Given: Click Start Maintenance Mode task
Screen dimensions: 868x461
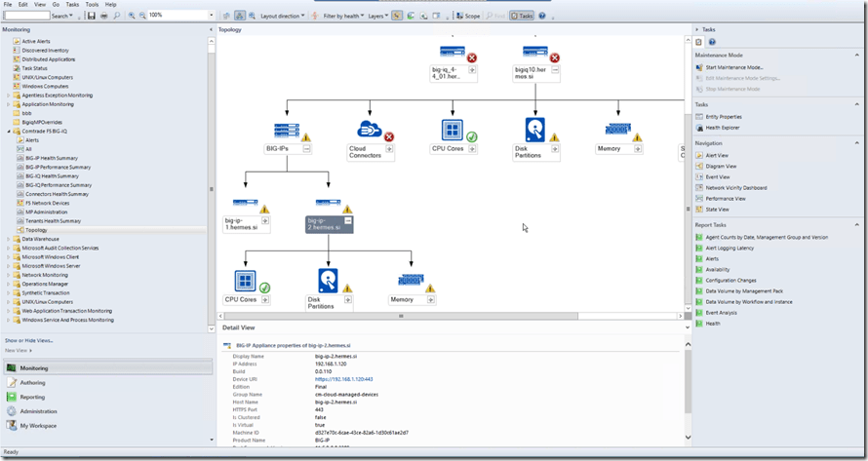Looking at the screenshot, I should (x=733, y=67).
